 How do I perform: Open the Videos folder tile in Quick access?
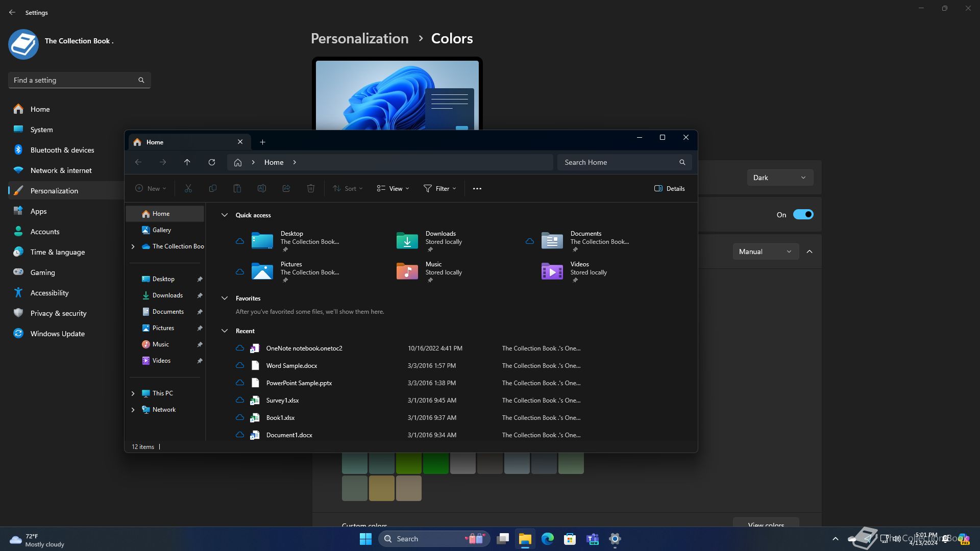576,272
